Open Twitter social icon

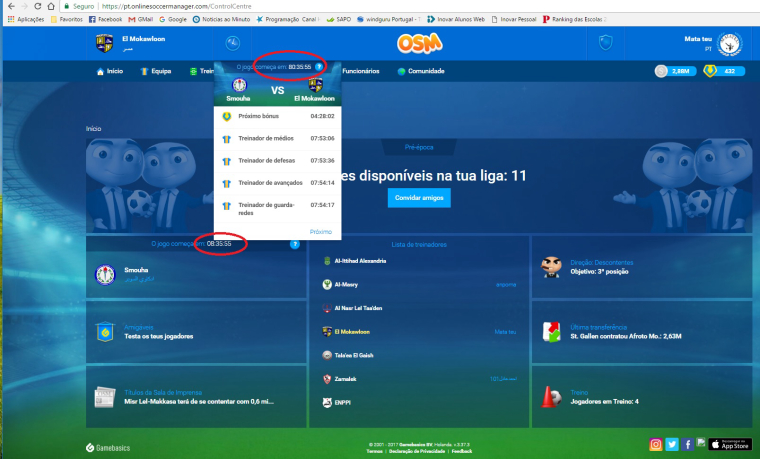672,444
